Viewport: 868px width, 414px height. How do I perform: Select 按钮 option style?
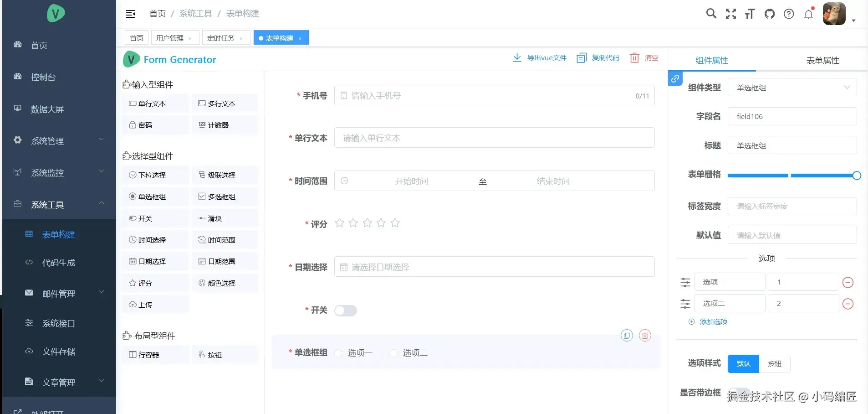tap(775, 364)
